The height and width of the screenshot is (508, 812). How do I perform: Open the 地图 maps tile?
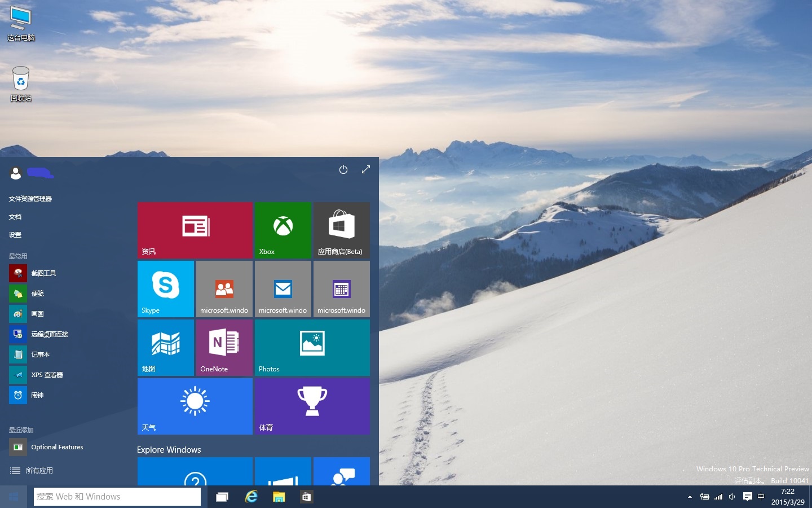165,347
